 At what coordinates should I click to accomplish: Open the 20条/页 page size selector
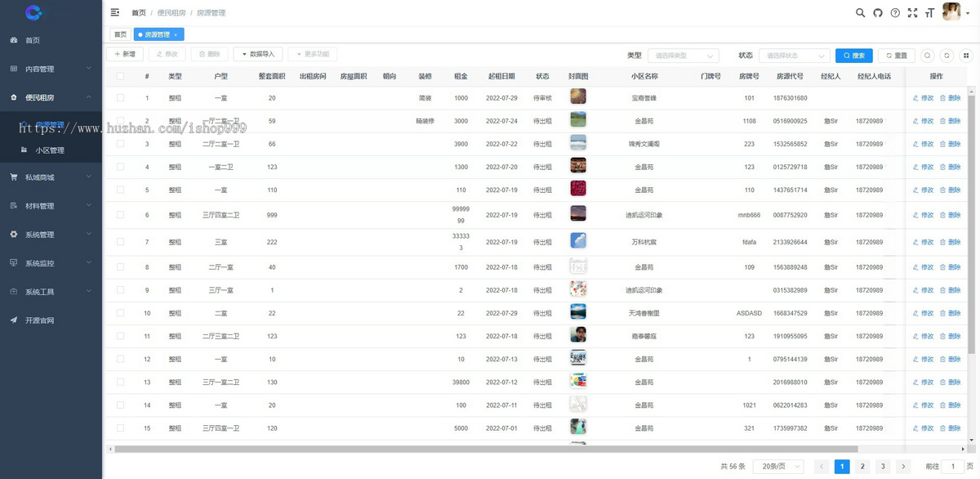pos(778,466)
